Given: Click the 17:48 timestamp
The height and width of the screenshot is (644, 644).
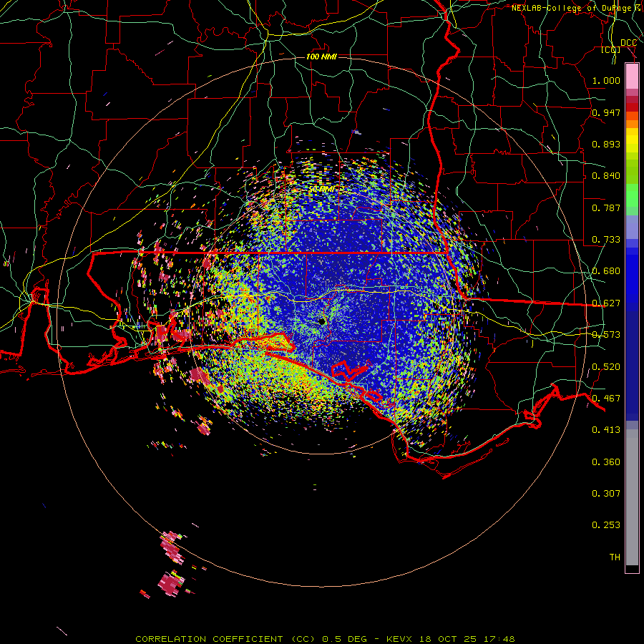Looking at the screenshot, I should [497, 639].
